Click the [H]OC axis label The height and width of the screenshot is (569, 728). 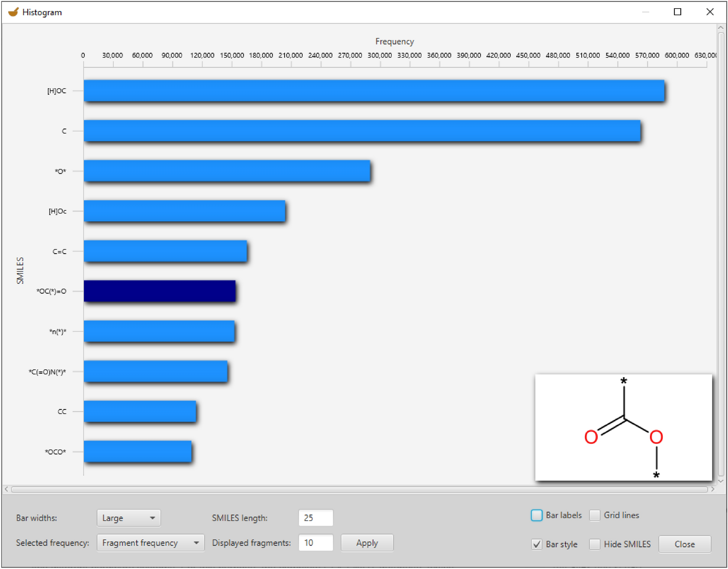57,91
